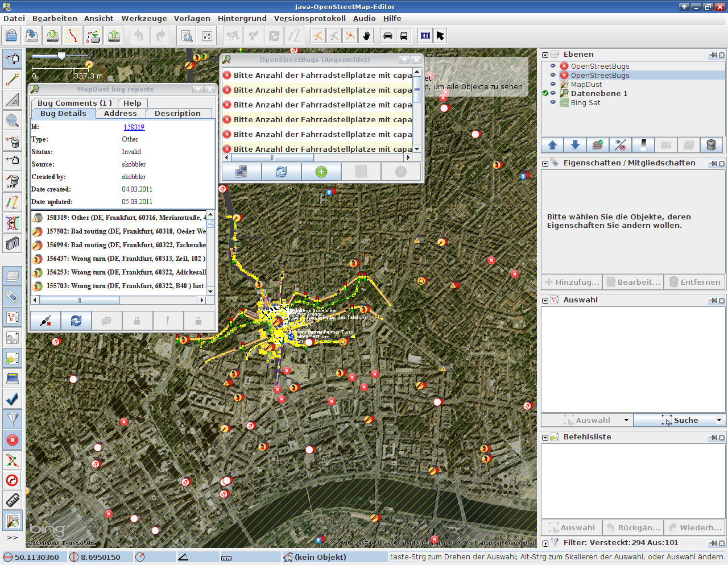
Task: Open the Werkzeuge menu
Action: click(144, 18)
